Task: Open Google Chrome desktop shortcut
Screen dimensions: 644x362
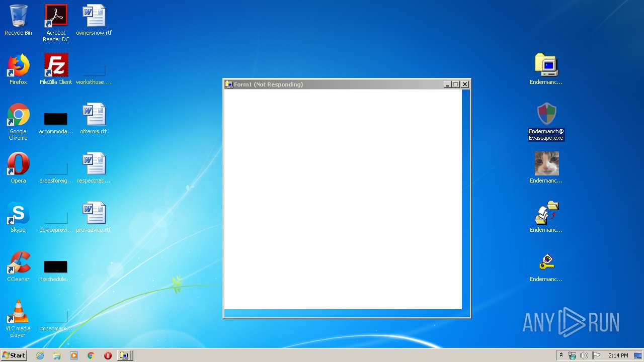Action: pos(18,122)
